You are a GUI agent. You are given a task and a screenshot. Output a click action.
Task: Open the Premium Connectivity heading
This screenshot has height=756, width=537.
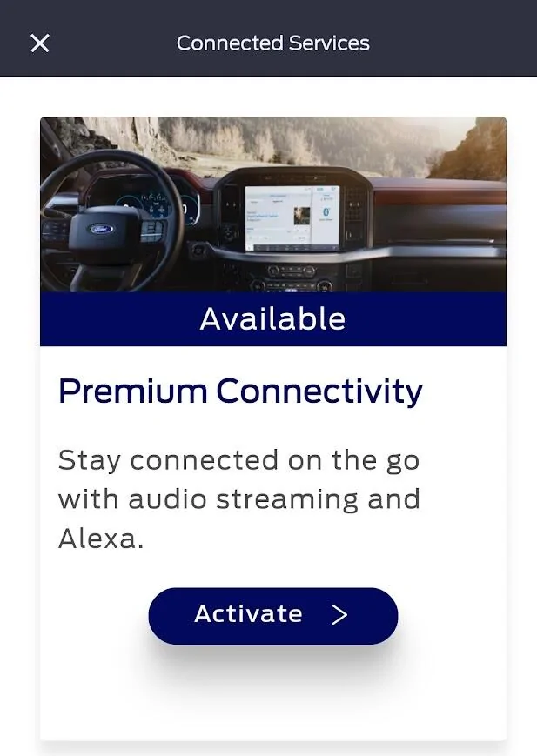240,391
